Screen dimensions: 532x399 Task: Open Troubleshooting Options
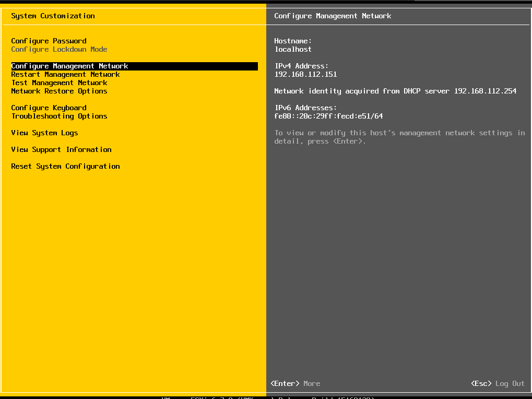pos(59,116)
